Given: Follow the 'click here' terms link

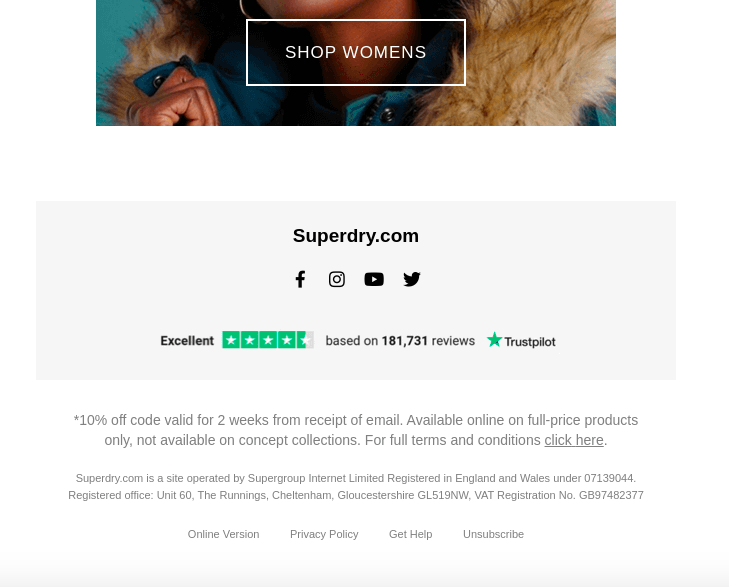Looking at the screenshot, I should pyautogui.click(x=574, y=440).
